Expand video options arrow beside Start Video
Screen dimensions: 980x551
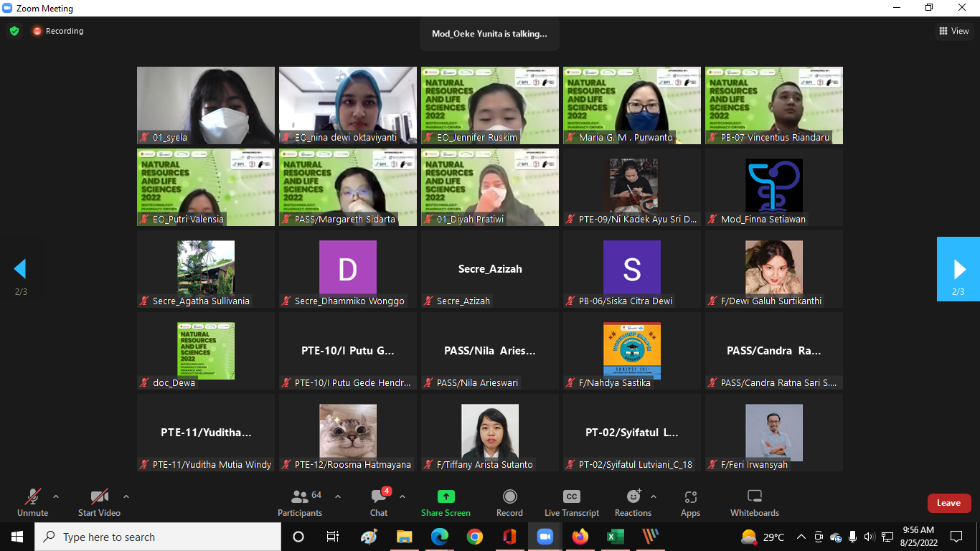pyautogui.click(x=126, y=496)
